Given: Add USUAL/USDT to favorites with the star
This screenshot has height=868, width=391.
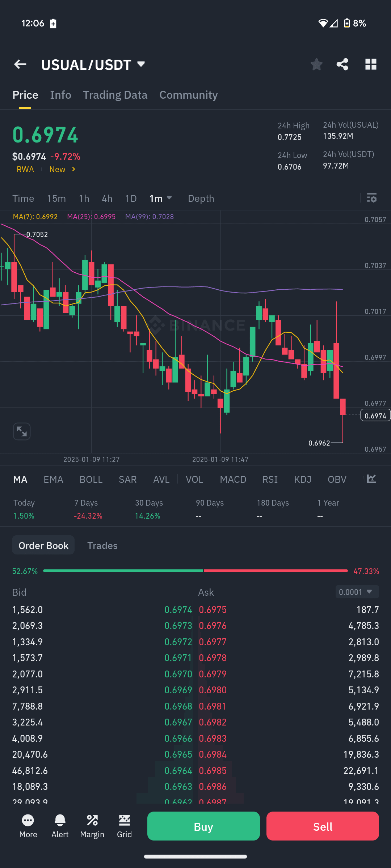Looking at the screenshot, I should pos(316,64).
